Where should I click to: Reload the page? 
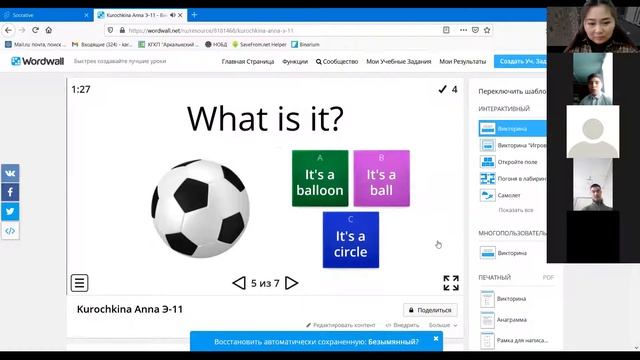[x=36, y=30]
